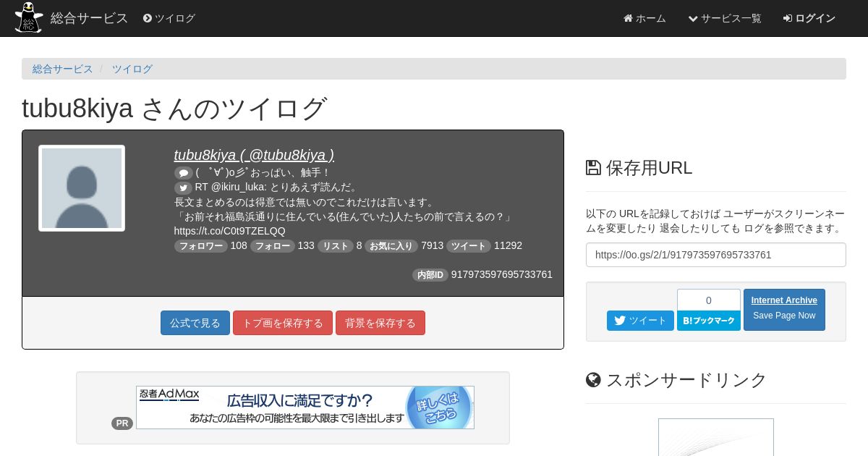Click the Twitter bird icon before RT
The image size is (868, 456).
pos(183,187)
